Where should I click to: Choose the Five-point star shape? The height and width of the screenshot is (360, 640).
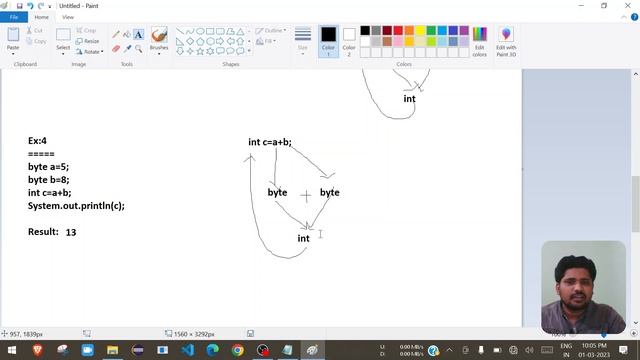pyautogui.click(x=200, y=51)
